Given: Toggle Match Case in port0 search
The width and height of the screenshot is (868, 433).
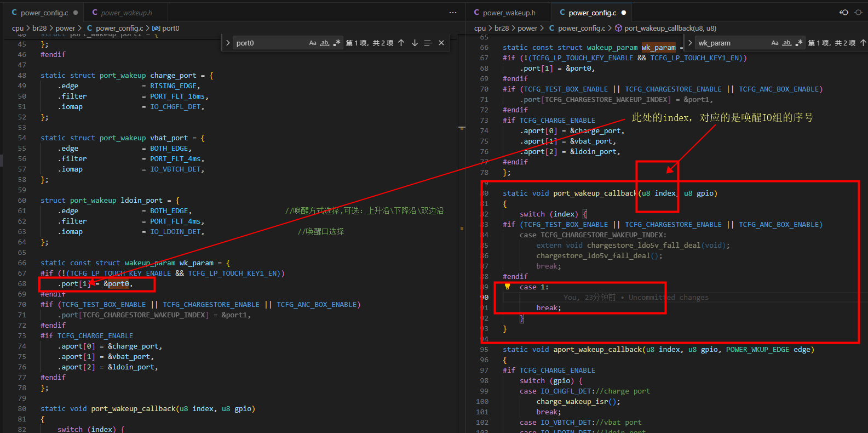Looking at the screenshot, I should [x=313, y=43].
